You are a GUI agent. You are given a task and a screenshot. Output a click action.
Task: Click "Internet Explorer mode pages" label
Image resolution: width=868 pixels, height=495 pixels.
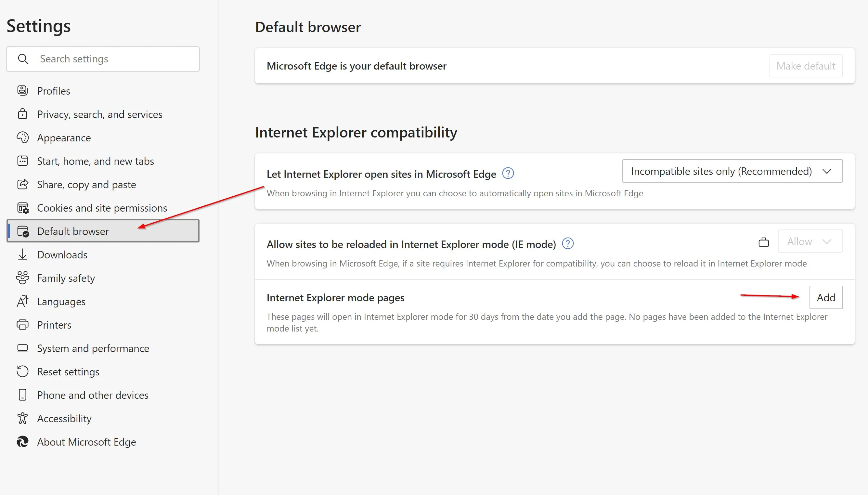[335, 297]
